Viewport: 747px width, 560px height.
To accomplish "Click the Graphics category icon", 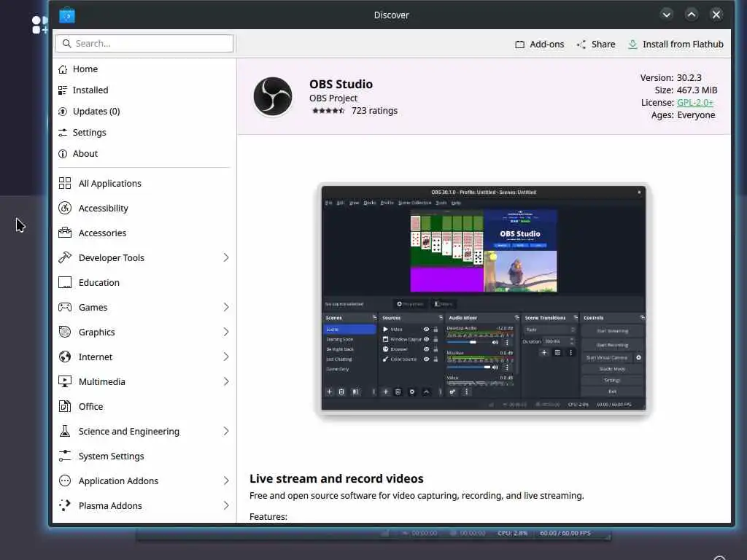I will coord(65,332).
